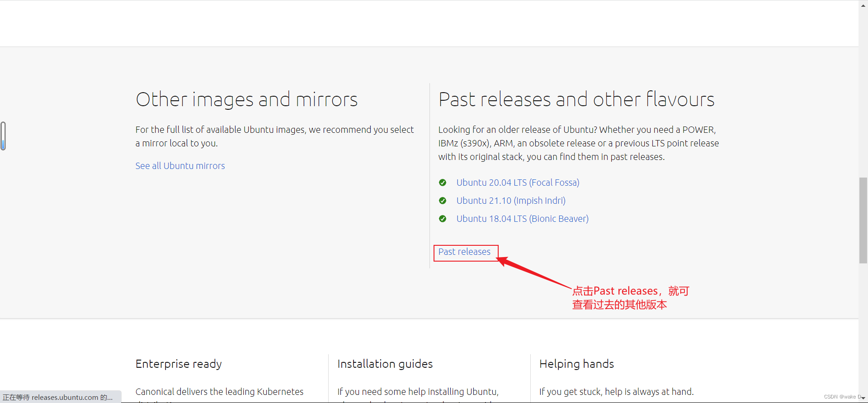Click the scrollbar down arrow

pyautogui.click(x=863, y=398)
